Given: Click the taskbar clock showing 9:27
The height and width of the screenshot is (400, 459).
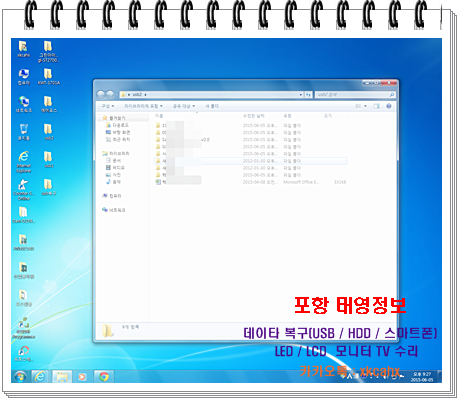Looking at the screenshot, I should pyautogui.click(x=422, y=377).
